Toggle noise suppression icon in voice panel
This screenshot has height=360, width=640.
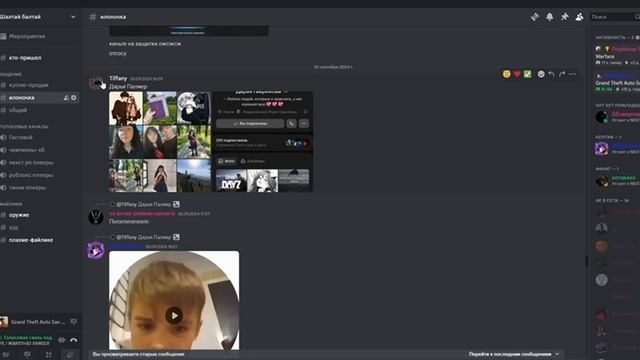(62, 340)
